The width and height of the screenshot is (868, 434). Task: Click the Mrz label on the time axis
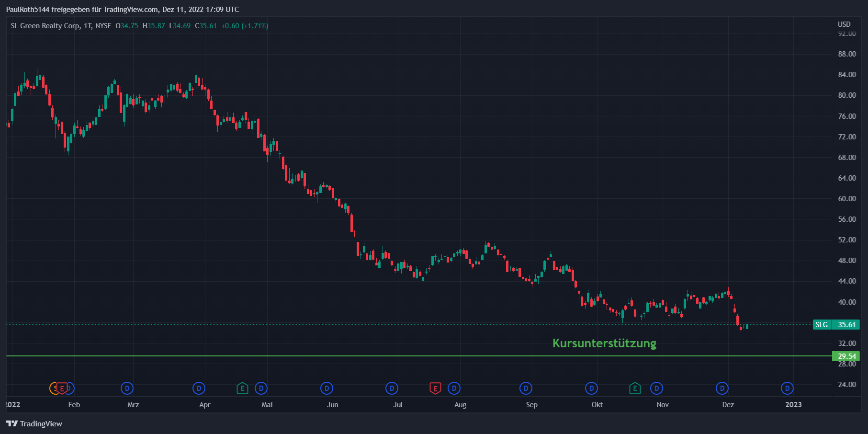[x=133, y=405]
